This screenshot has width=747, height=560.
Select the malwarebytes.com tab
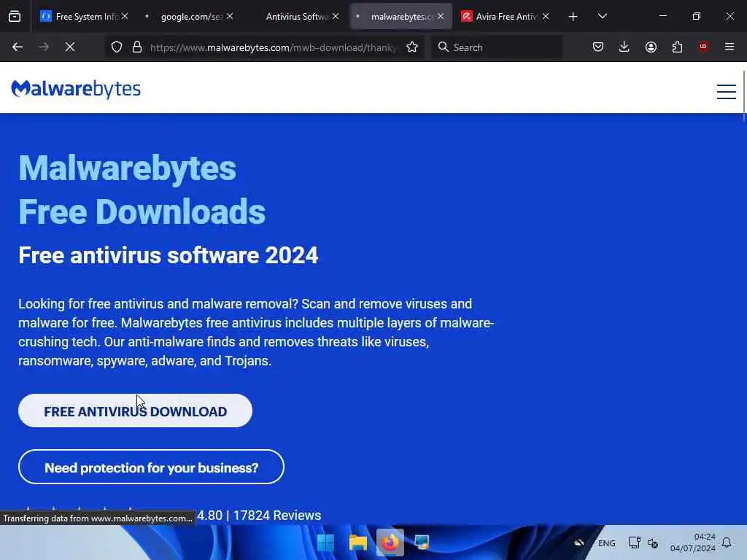pyautogui.click(x=399, y=16)
